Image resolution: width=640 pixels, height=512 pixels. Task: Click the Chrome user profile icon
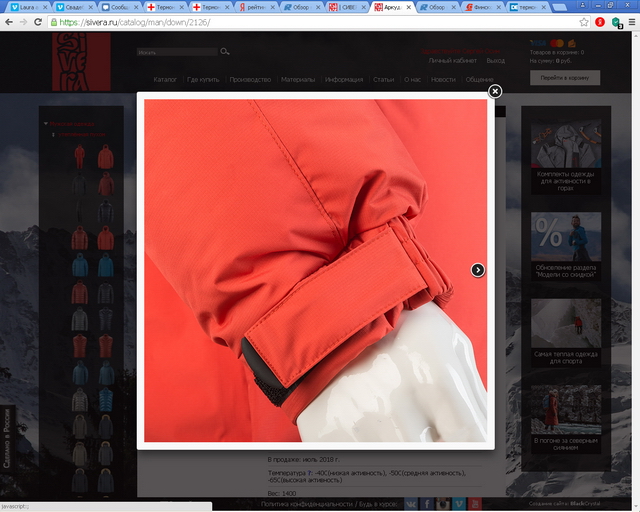coord(582,5)
